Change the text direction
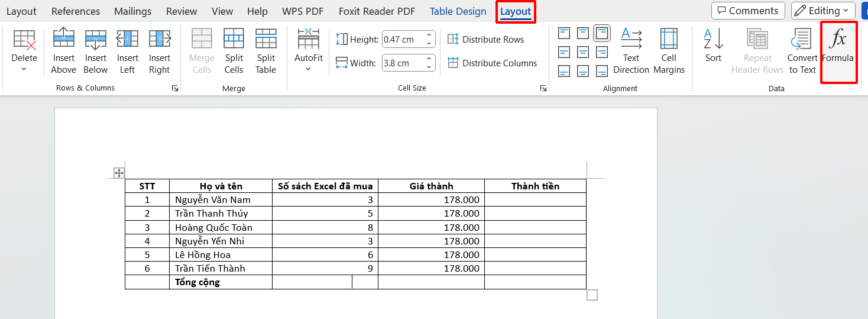The width and height of the screenshot is (868, 319). (x=631, y=51)
